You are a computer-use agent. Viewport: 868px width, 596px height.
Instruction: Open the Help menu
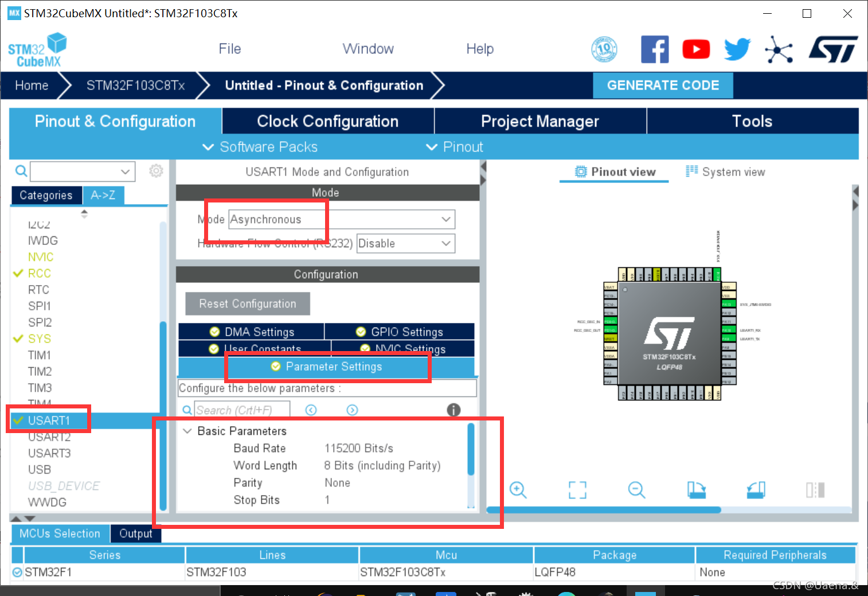tap(480, 49)
